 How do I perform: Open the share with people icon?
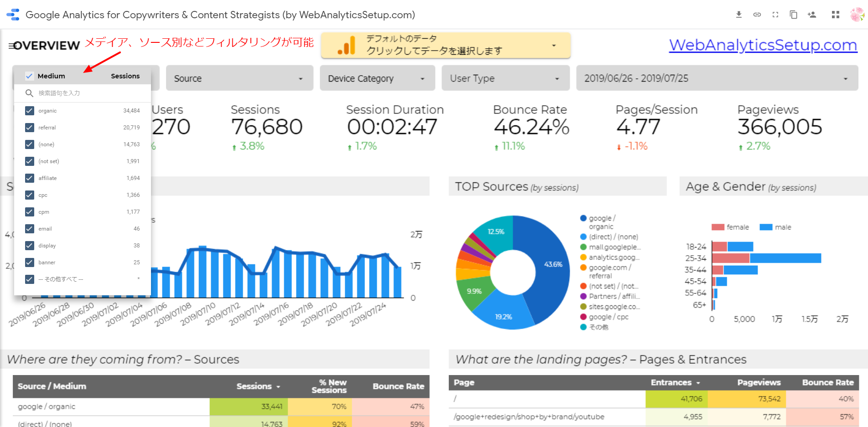coord(811,15)
